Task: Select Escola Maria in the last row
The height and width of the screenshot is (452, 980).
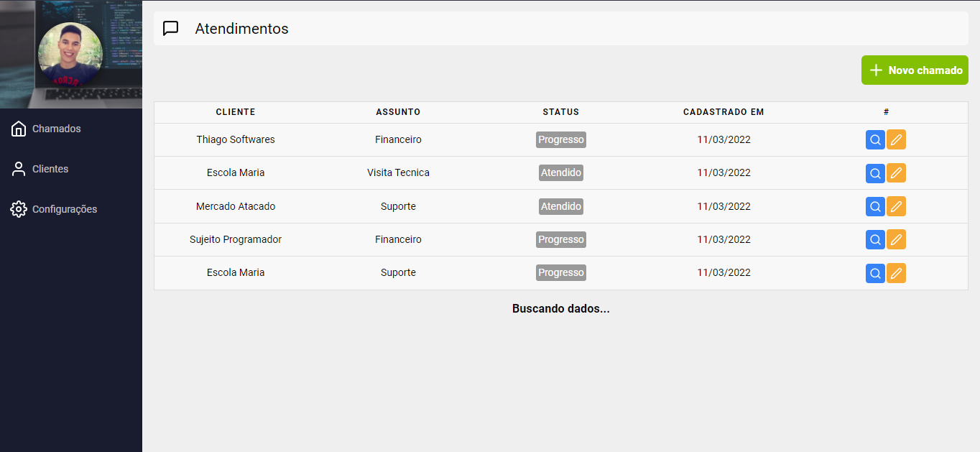Action: coord(236,272)
